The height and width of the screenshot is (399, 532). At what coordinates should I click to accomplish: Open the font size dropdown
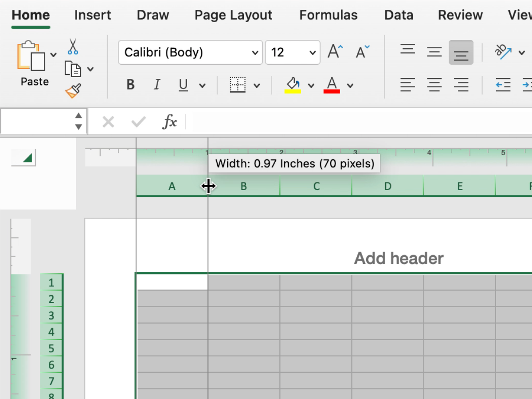313,52
